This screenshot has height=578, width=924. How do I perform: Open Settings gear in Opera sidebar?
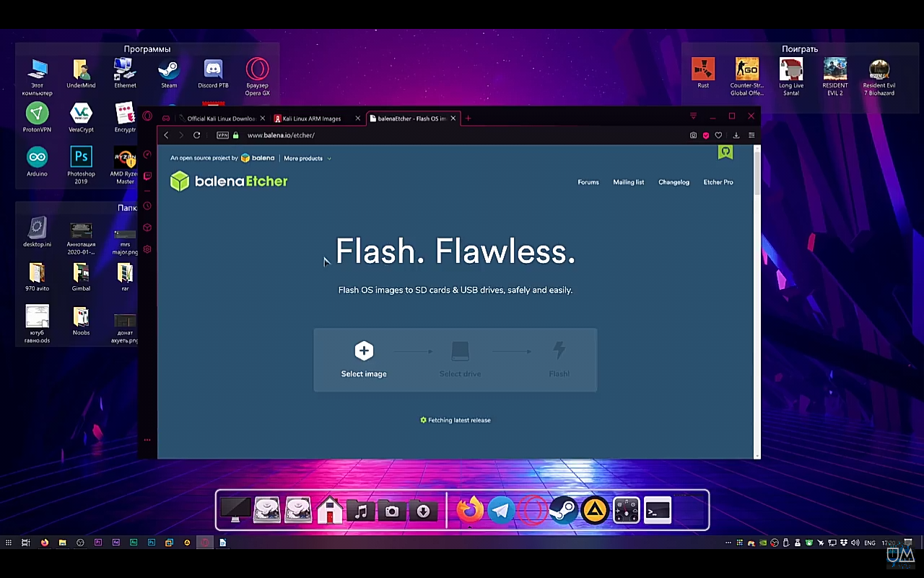pos(147,249)
